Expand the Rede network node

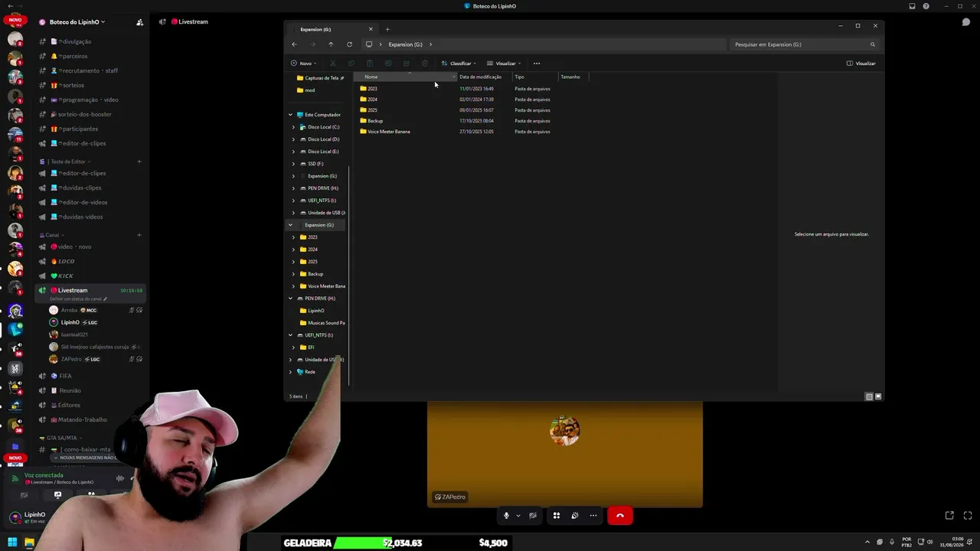[x=290, y=372]
